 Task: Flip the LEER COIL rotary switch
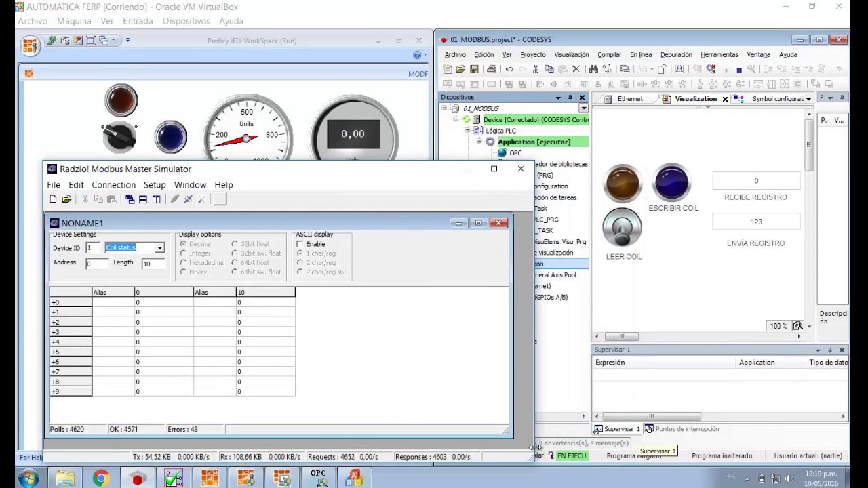tap(622, 228)
